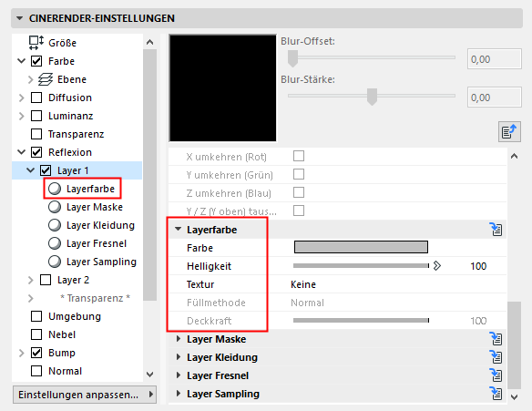The image size is (532, 411).
Task: Open the Einstellungen anpassen menu button
Action: (x=85, y=395)
